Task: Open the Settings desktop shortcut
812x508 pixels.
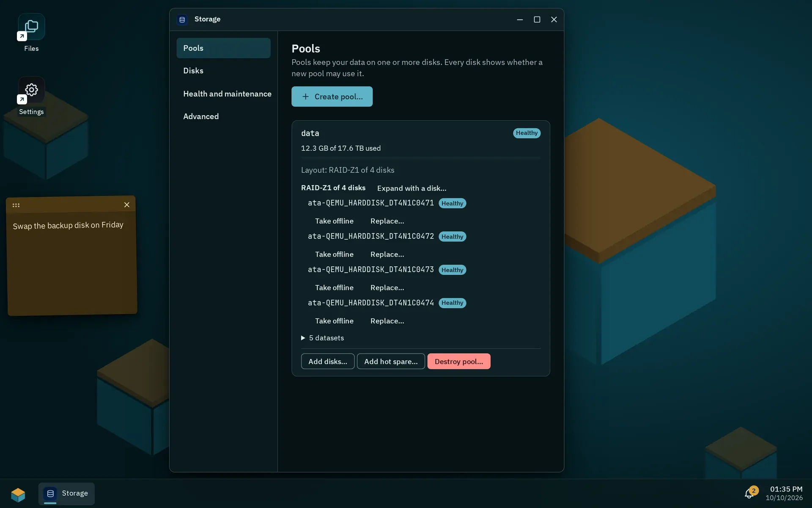Action: coord(31,96)
